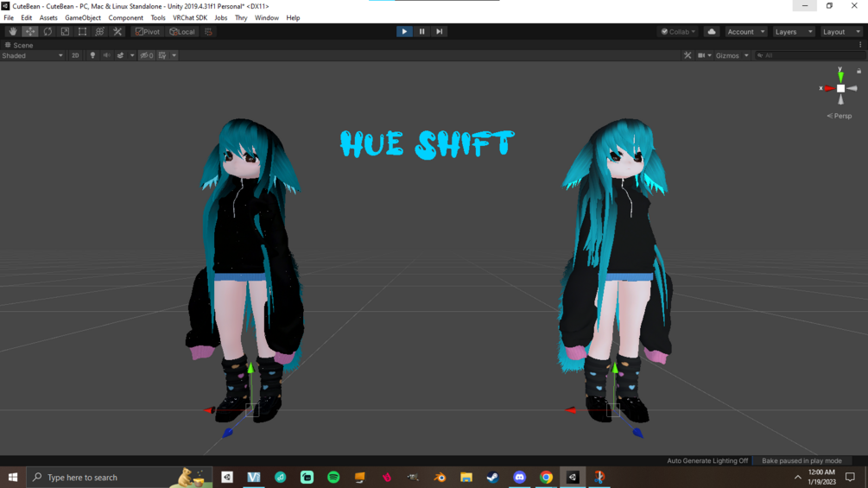Step forward one frame
Viewport: 868px width, 488px height.
(x=439, y=32)
